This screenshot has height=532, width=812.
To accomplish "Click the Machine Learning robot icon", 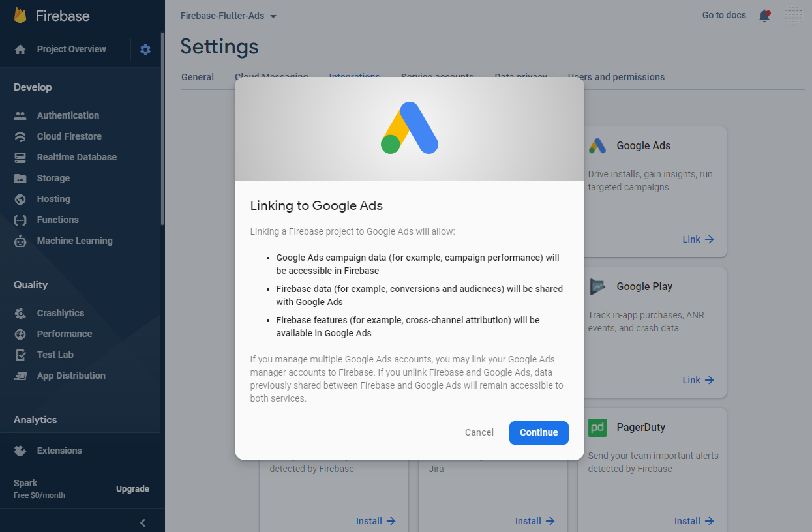I will point(20,241).
